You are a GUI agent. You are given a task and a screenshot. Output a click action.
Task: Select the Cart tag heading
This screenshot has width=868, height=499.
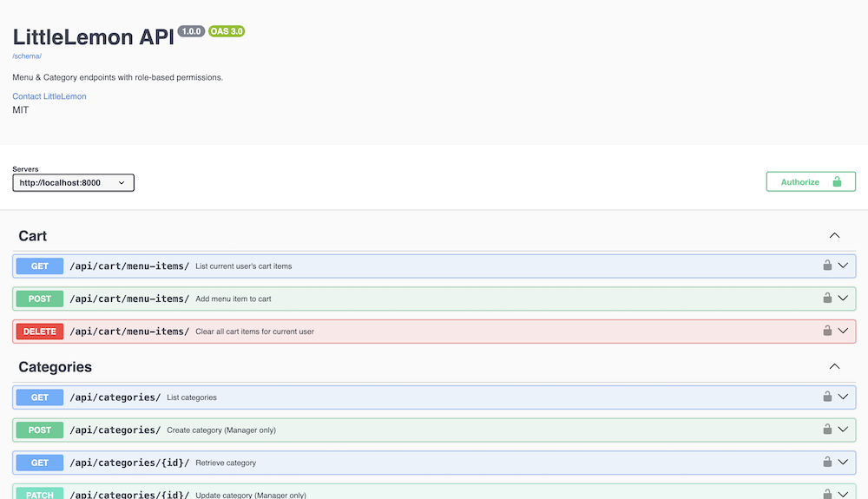pos(33,236)
